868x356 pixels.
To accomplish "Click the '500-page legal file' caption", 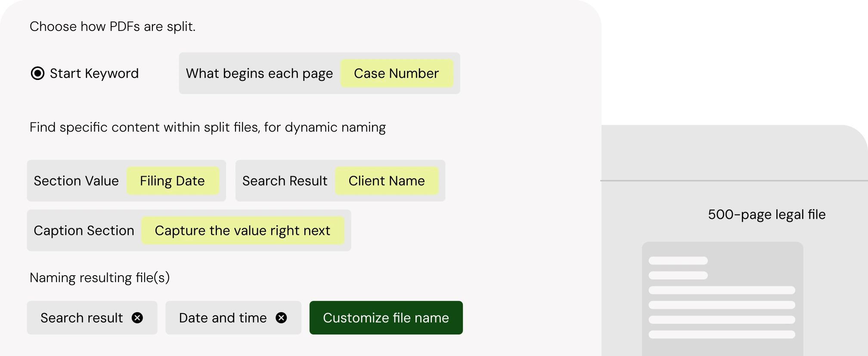I will (767, 215).
